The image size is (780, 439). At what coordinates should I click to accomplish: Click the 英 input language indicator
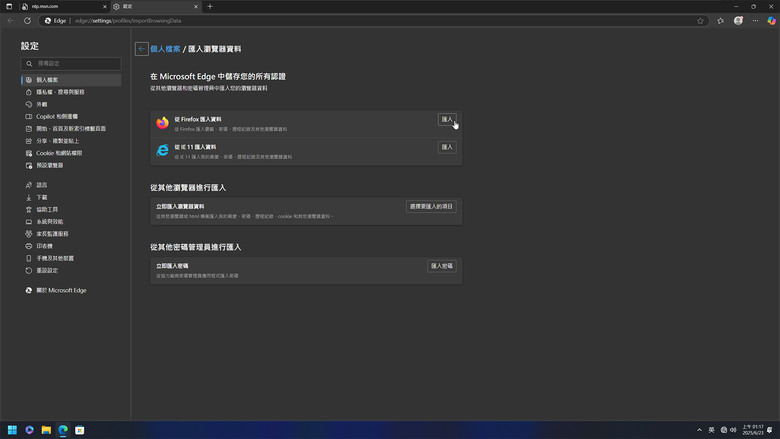coord(711,430)
